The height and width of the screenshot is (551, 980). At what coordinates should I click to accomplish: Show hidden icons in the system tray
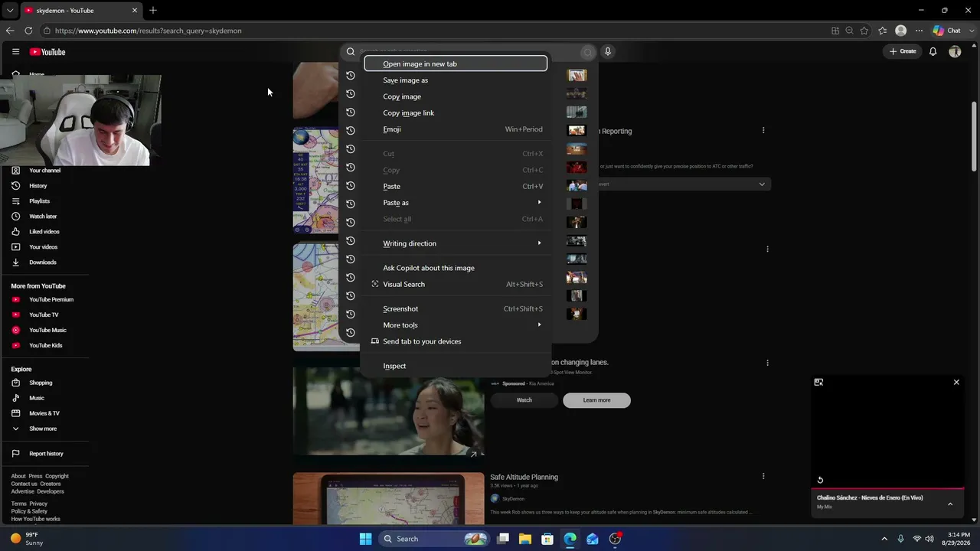pos(884,539)
